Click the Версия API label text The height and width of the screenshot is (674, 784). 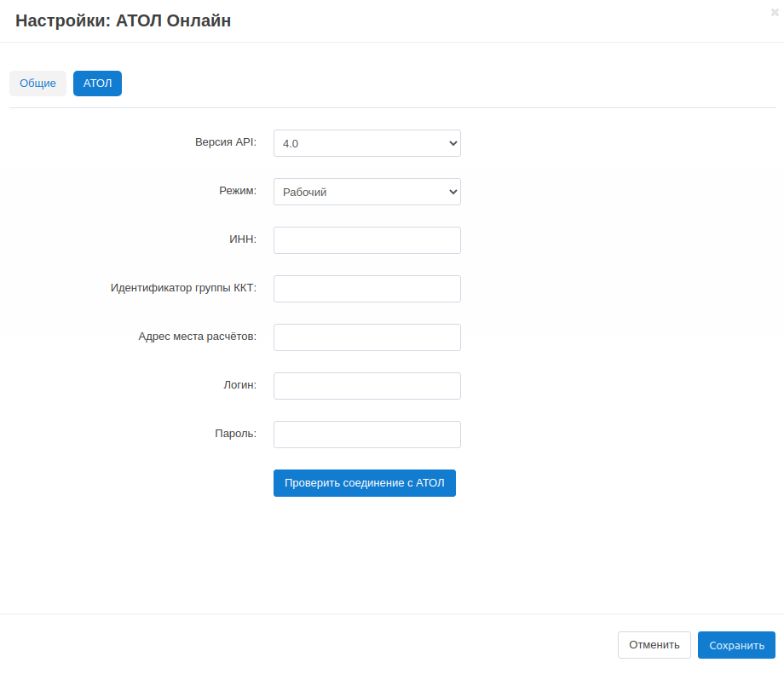click(225, 142)
